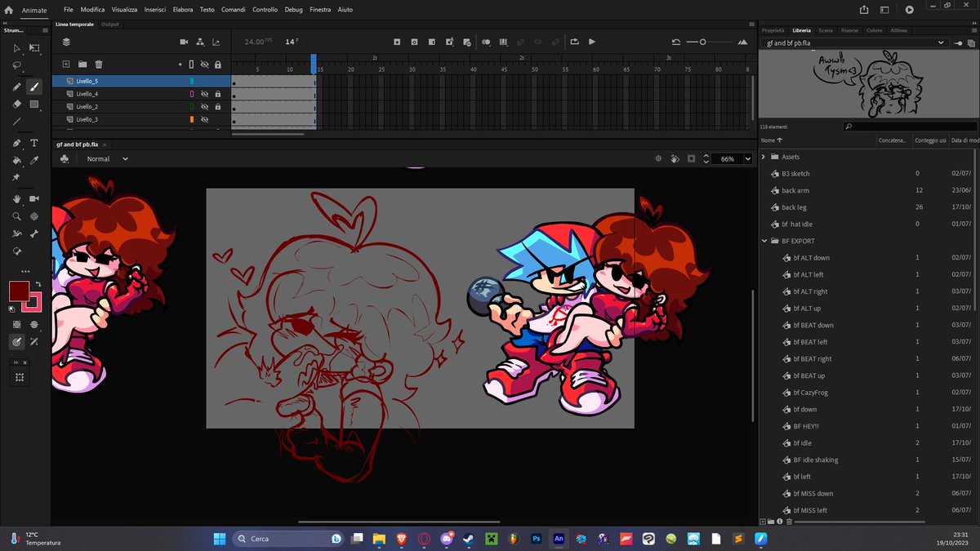980x551 pixels.
Task: Open the Normal blend mode dropdown
Action: click(107, 158)
